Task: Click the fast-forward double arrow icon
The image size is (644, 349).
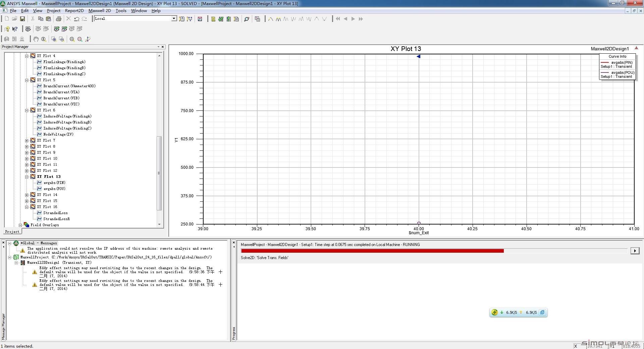Action: coord(361,19)
